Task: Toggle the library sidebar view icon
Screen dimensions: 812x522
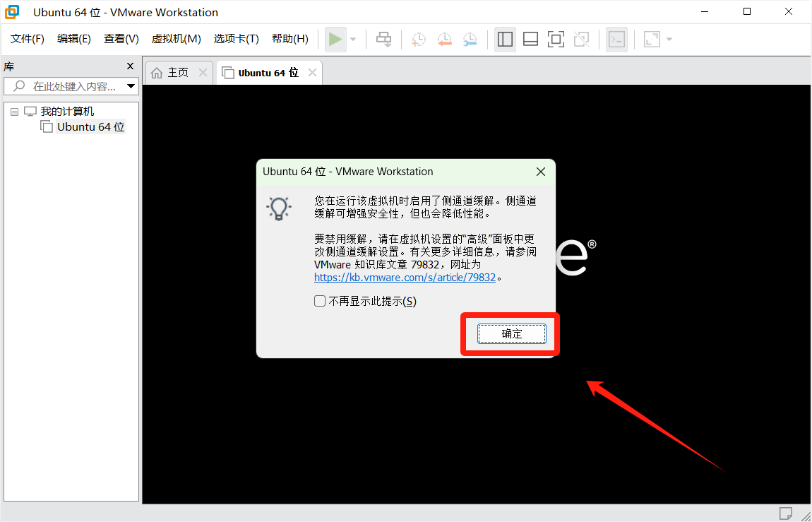Action: tap(505, 40)
